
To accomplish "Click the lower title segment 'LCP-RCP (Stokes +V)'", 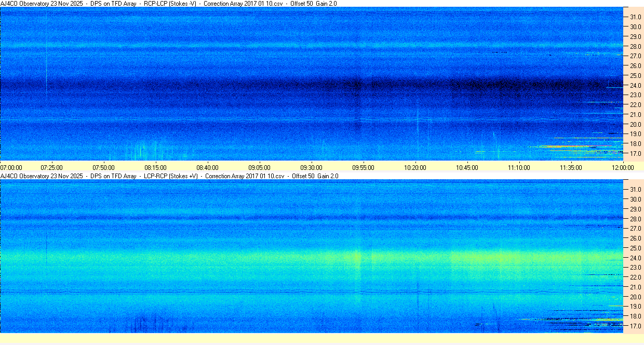I will pyautogui.click(x=171, y=176).
